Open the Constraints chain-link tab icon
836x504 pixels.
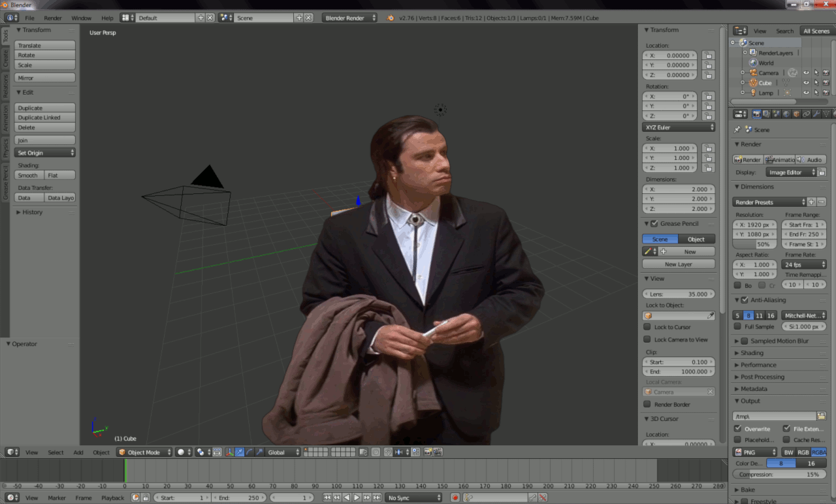(x=807, y=114)
